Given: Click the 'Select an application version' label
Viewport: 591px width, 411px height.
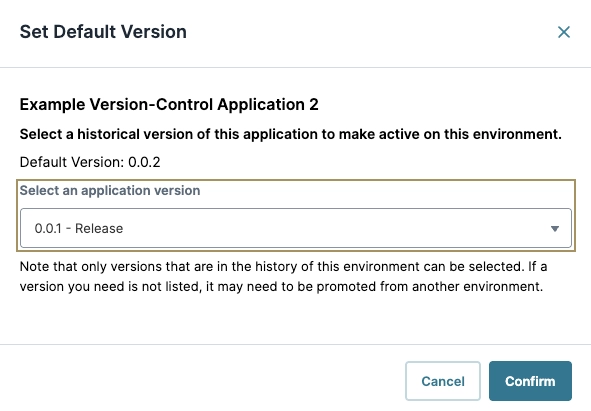Looking at the screenshot, I should [110, 190].
